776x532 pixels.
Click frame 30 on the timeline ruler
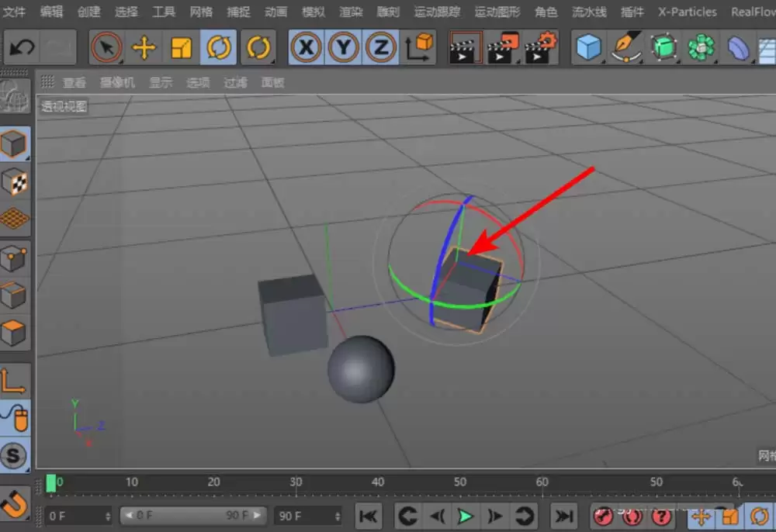295,482
